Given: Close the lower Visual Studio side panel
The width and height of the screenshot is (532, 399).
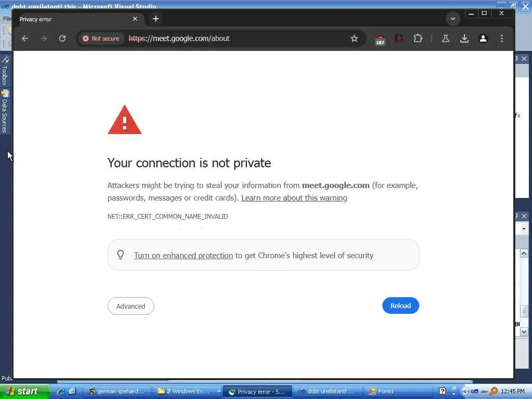Looking at the screenshot, I should [524, 216].
